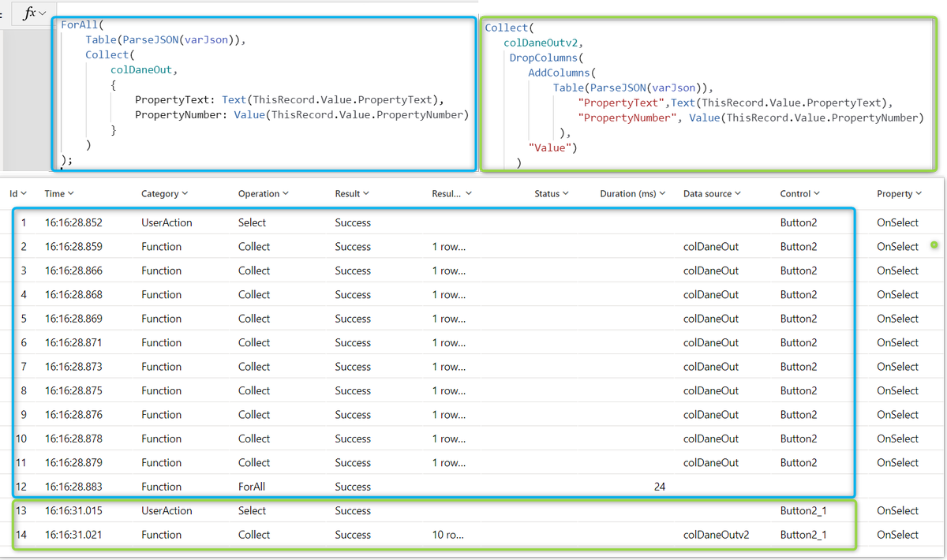Image resolution: width=947 pixels, height=560 pixels.
Task: Select time 16:16:31.015 in row 13
Action: pyautogui.click(x=73, y=511)
